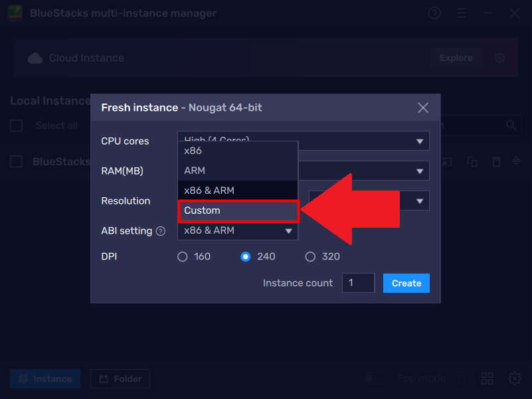This screenshot has height=399, width=532.
Task: Open Cloud Instance settings gear
Action: click(499, 58)
